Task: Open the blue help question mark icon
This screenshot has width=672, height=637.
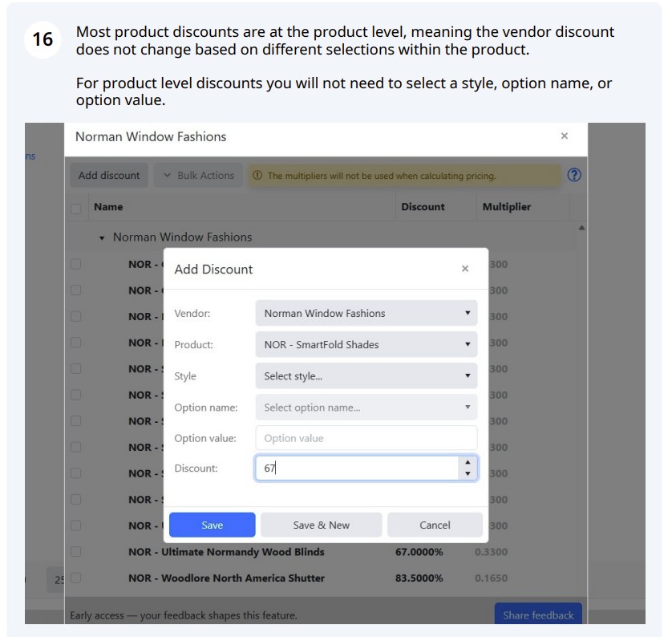Action: 574,175
